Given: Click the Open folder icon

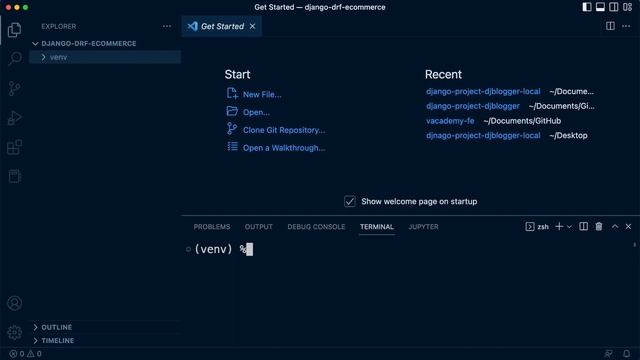Looking at the screenshot, I should (x=232, y=111).
